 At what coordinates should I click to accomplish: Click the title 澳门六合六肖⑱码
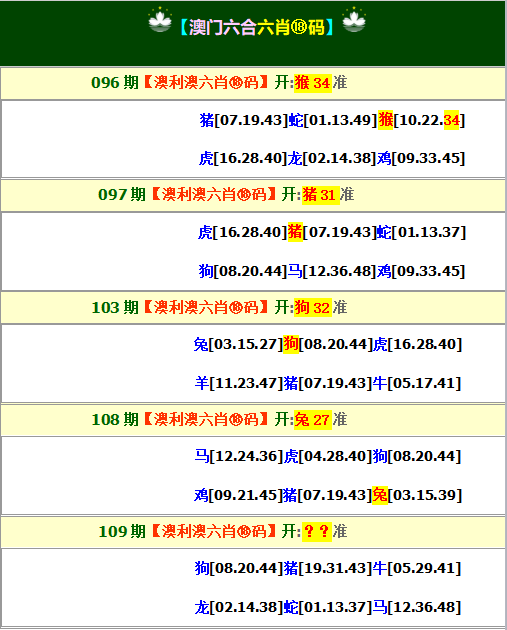click(257, 27)
